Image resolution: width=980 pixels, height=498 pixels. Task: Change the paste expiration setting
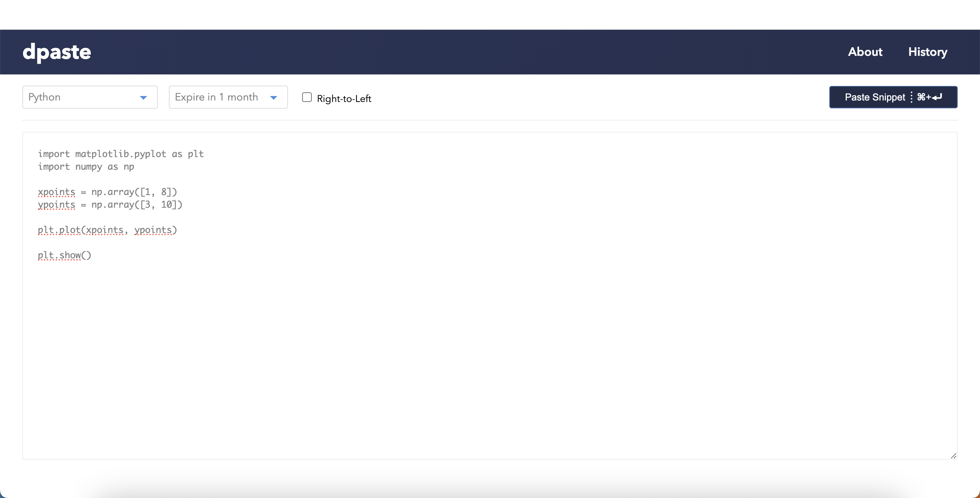click(x=228, y=97)
